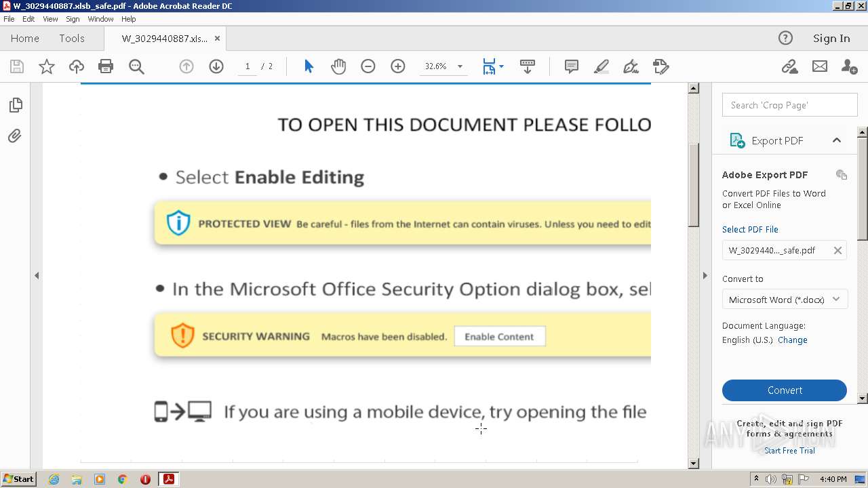Go to the next page with the down arrow
Screen dimensions: 868x488
216,66
